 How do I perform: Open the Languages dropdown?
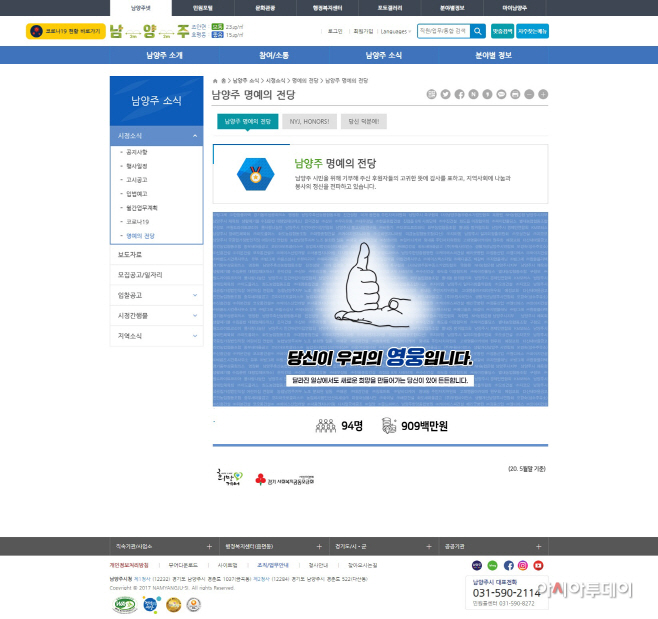click(396, 31)
